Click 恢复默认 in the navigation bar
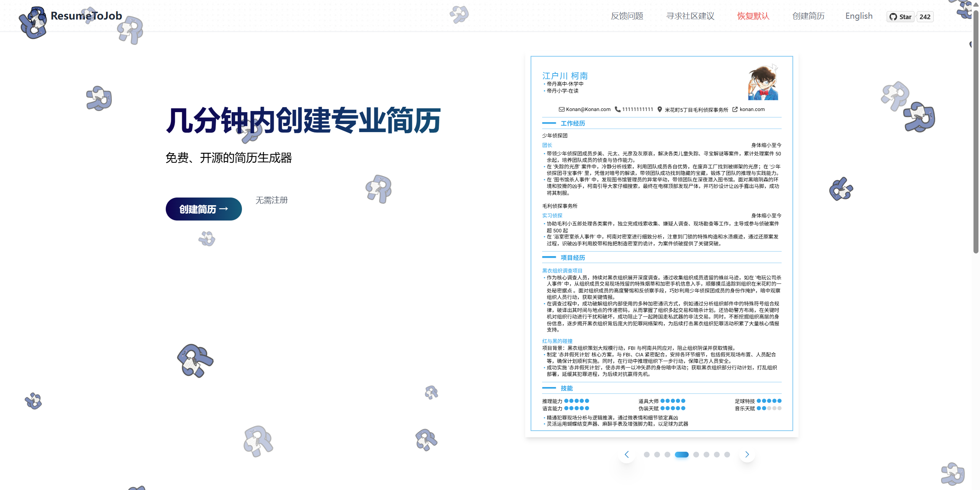 pyautogui.click(x=753, y=16)
